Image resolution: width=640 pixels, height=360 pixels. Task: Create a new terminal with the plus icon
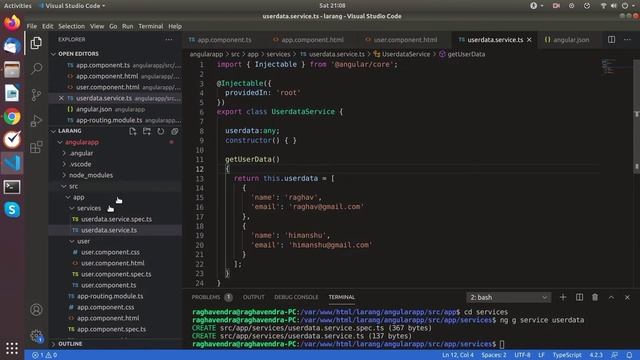click(563, 297)
